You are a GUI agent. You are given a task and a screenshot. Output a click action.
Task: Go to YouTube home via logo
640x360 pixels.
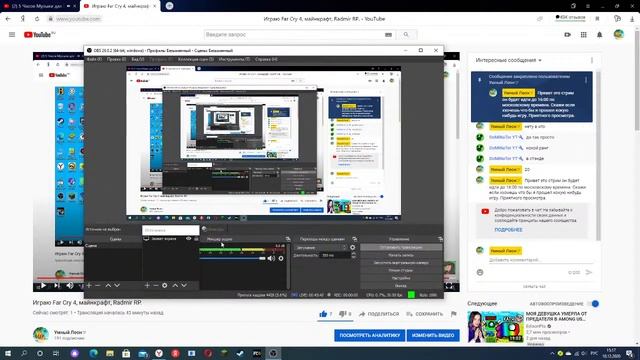[x=39, y=35]
